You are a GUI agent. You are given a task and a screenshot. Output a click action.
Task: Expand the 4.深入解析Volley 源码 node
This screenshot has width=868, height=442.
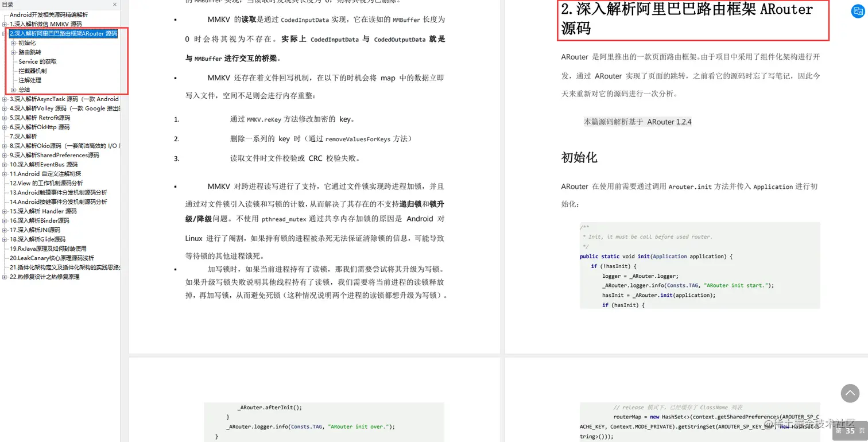pos(5,108)
